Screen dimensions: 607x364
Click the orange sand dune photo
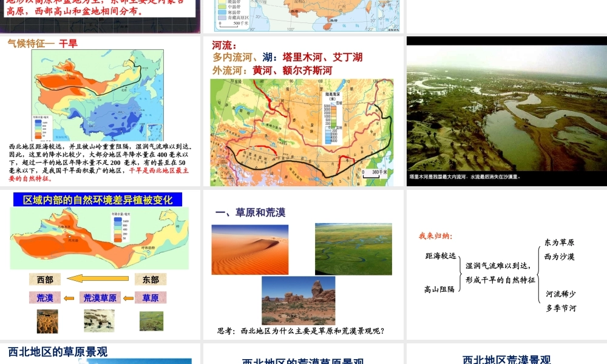(249, 249)
